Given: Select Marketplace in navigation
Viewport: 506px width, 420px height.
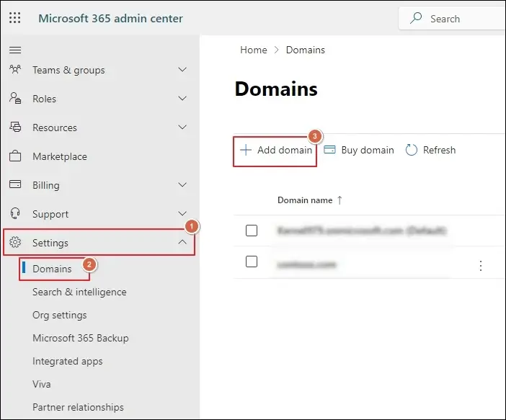Looking at the screenshot, I should point(60,156).
